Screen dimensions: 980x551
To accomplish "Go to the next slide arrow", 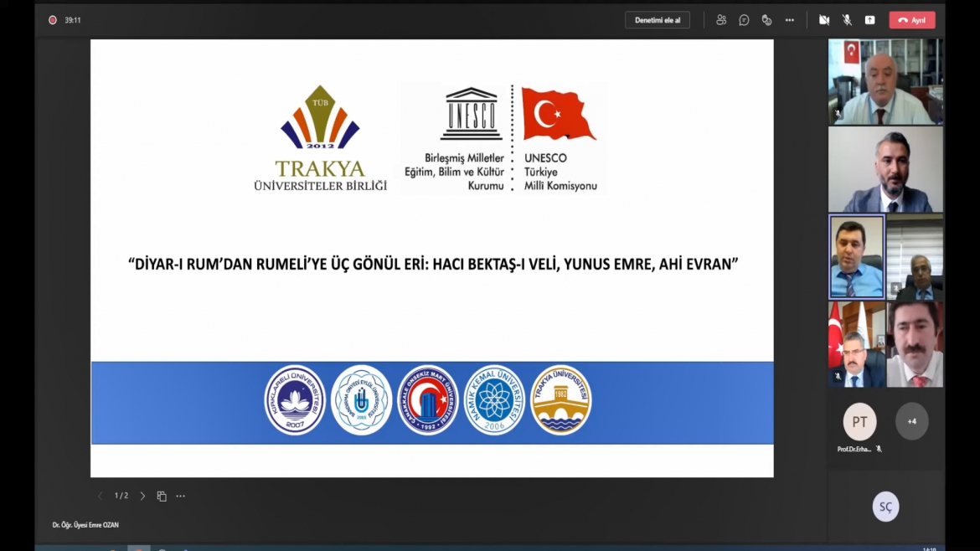I will 142,496.
